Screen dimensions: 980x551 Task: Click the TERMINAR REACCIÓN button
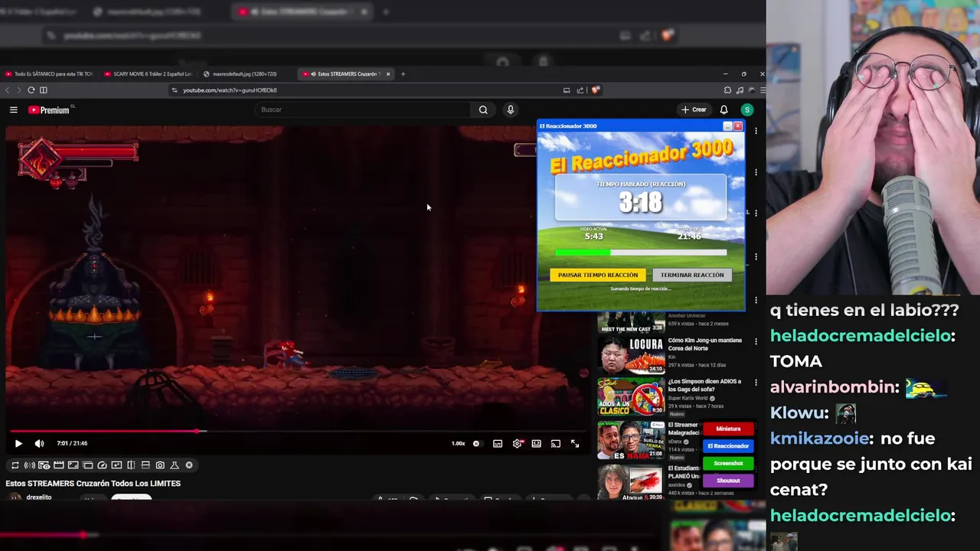point(692,275)
